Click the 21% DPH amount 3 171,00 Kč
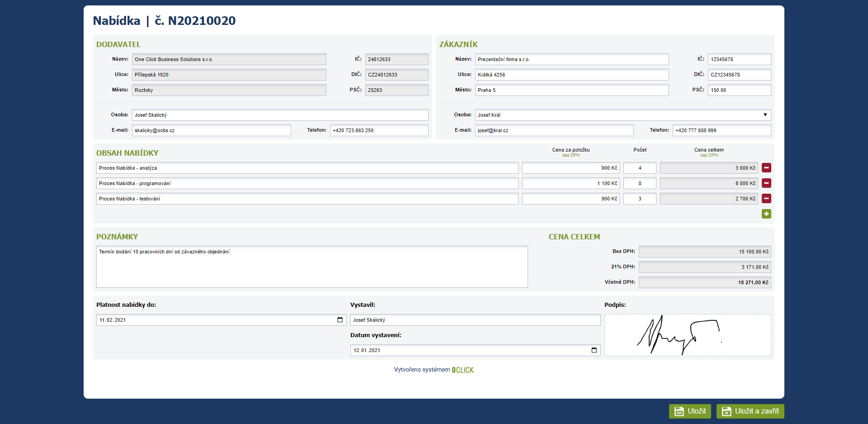This screenshot has width=868, height=424. click(x=705, y=267)
